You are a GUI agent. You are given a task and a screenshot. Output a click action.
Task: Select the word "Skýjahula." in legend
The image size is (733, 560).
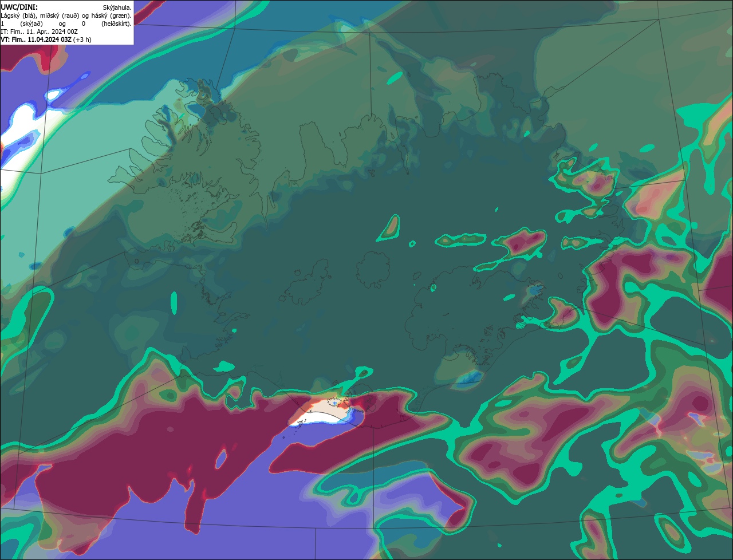point(117,8)
